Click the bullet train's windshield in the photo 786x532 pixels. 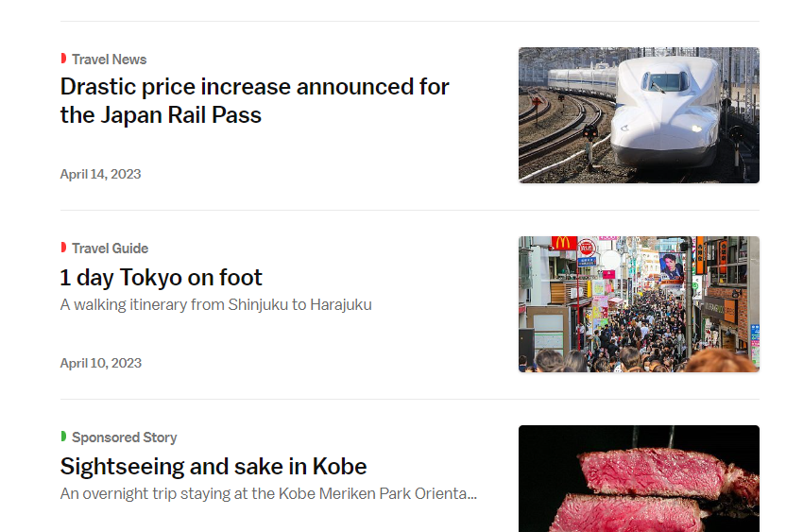[666, 82]
